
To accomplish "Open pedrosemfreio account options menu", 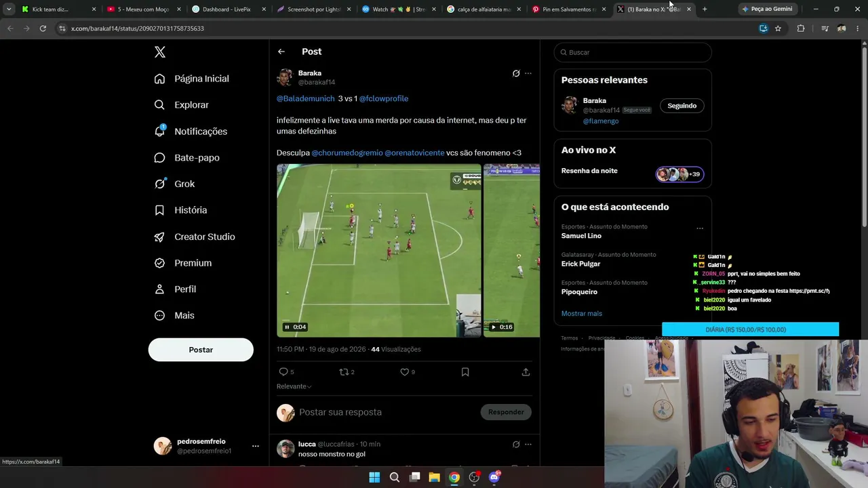I will point(256,446).
